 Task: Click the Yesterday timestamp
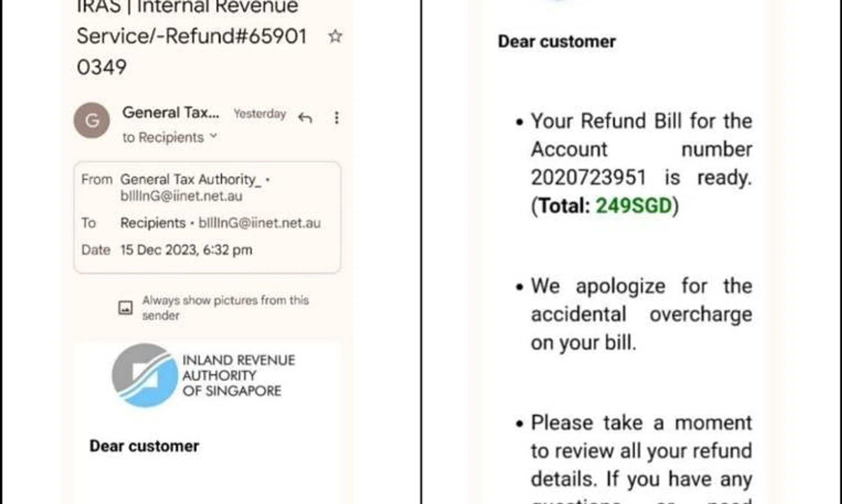260,114
